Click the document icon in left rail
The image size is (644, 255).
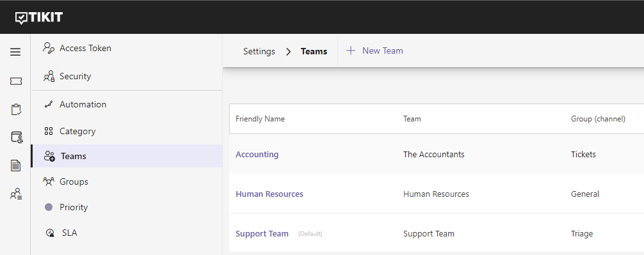15,166
